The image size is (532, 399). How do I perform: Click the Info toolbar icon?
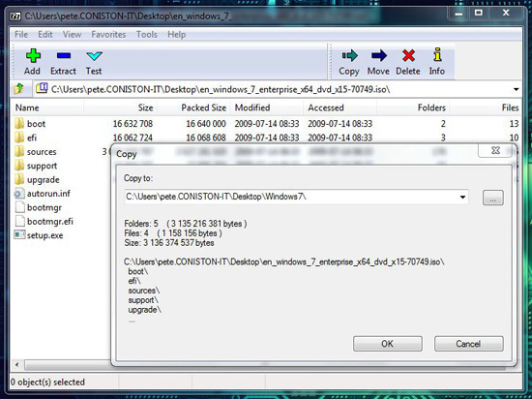click(437, 54)
